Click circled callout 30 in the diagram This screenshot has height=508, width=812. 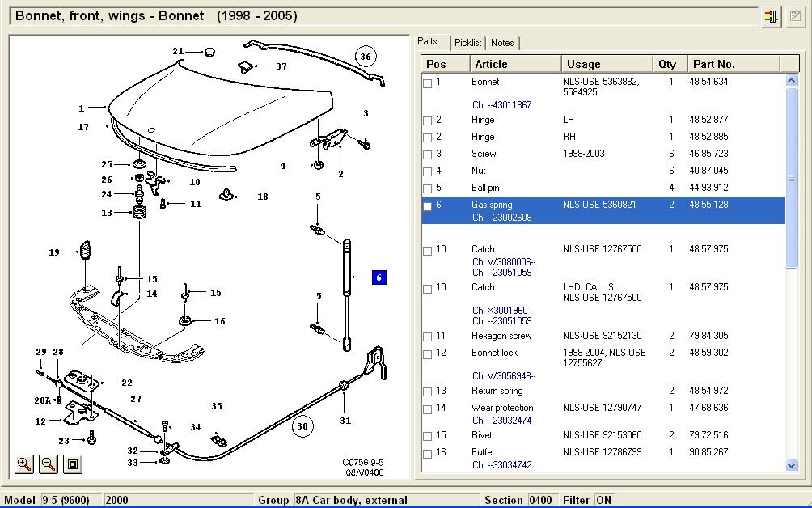click(302, 426)
